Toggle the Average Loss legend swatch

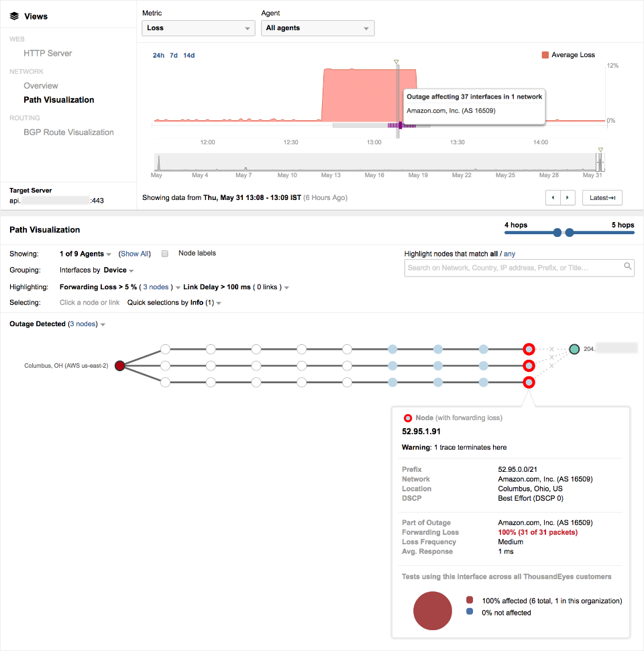point(545,55)
